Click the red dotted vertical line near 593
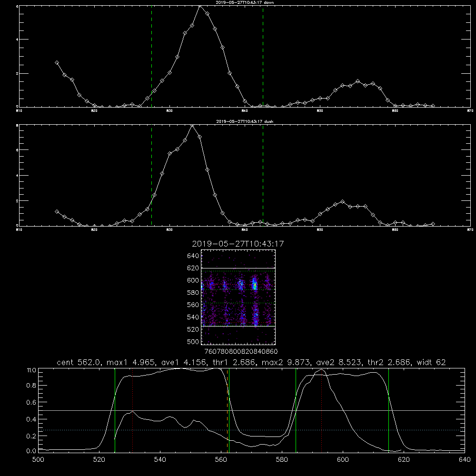This screenshot has width=476, height=476. [x=321, y=410]
